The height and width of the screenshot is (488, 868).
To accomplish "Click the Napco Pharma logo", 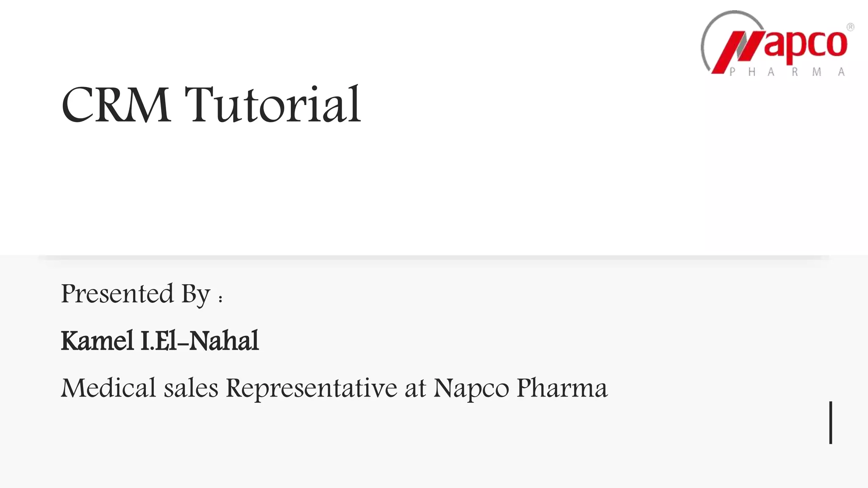I will click(x=776, y=44).
